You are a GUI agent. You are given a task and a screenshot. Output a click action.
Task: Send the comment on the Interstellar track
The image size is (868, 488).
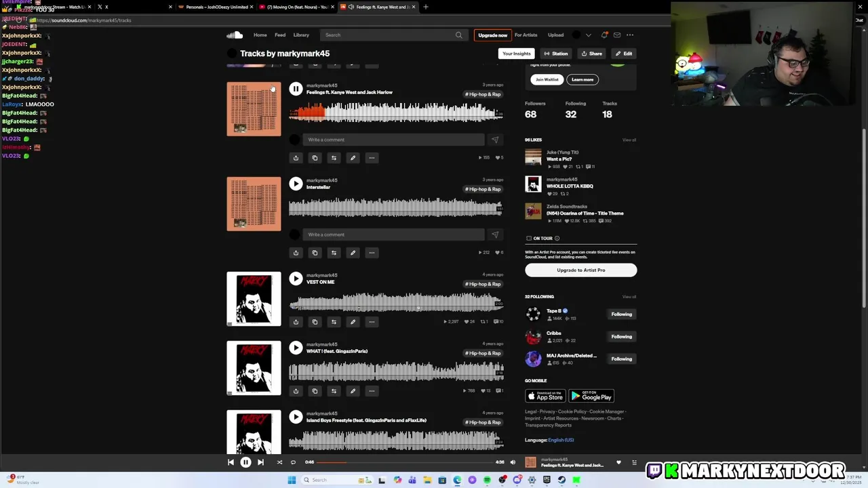click(495, 235)
